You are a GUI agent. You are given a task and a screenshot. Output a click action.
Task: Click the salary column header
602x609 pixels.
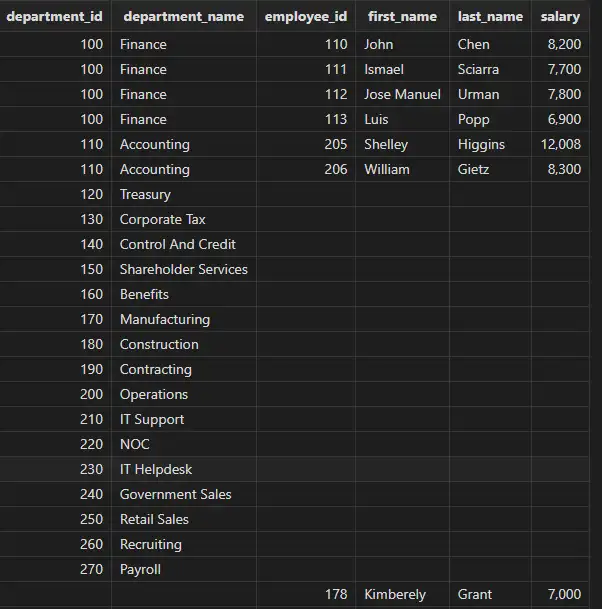tap(560, 16)
